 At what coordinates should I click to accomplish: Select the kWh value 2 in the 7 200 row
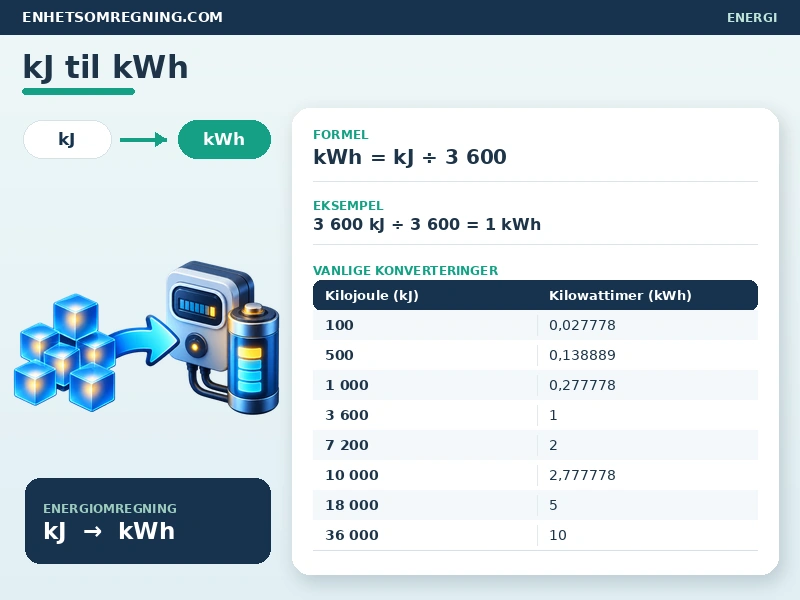pyautogui.click(x=648, y=445)
